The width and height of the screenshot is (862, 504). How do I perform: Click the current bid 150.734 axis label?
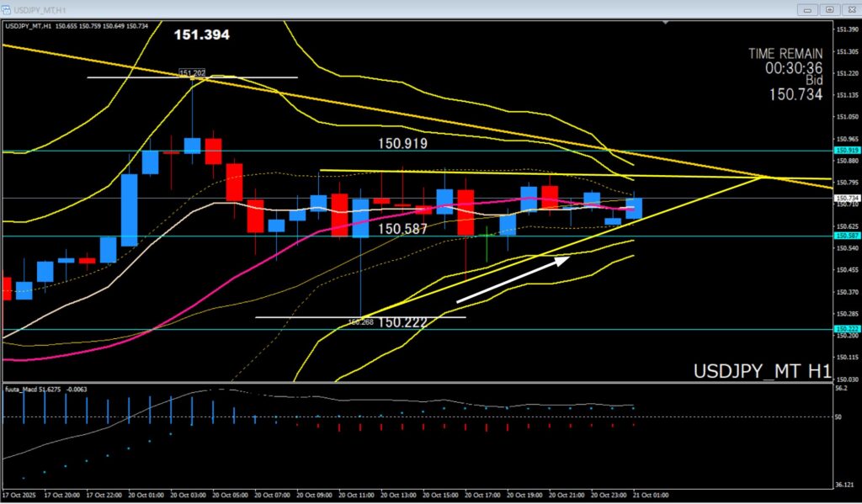tap(846, 198)
